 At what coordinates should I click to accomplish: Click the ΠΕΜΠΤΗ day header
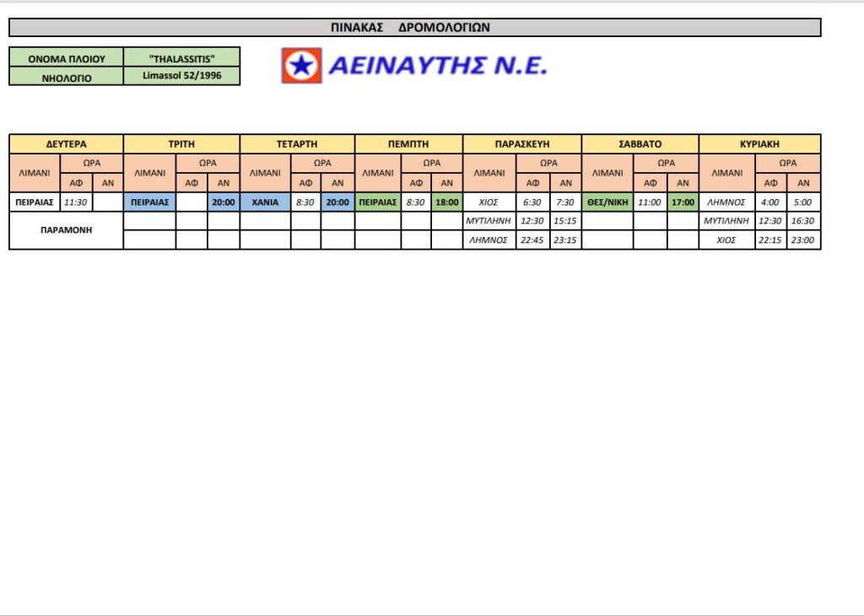point(408,144)
